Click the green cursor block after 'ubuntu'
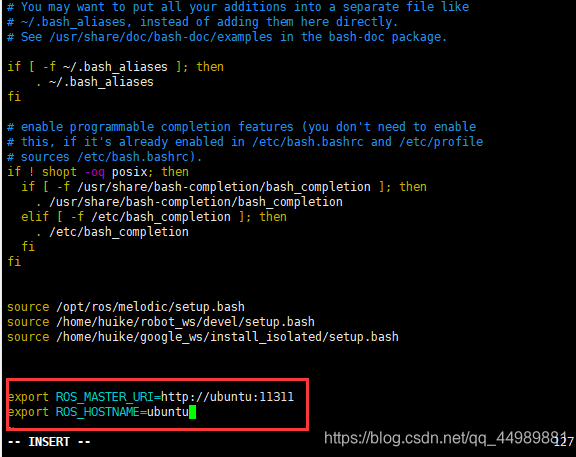The height and width of the screenshot is (457, 576). click(192, 412)
